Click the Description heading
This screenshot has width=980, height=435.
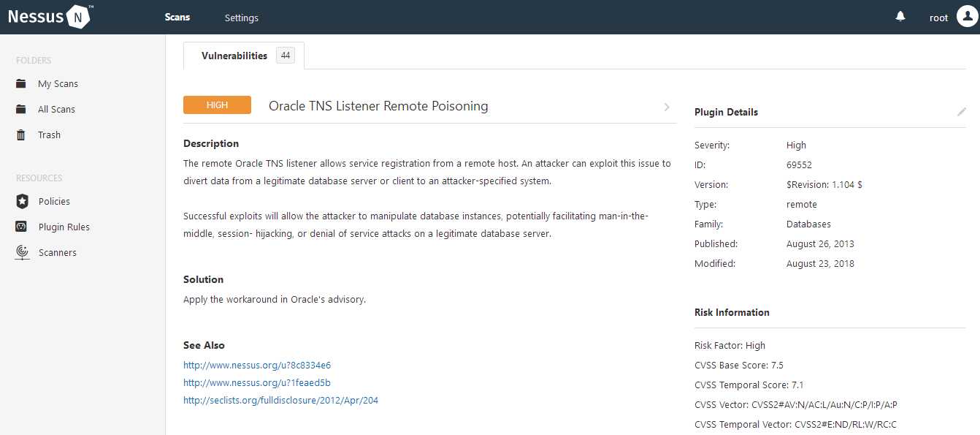tap(211, 144)
